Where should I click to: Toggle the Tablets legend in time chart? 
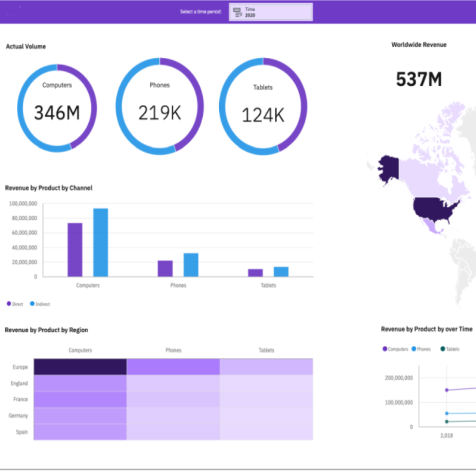(x=450, y=349)
